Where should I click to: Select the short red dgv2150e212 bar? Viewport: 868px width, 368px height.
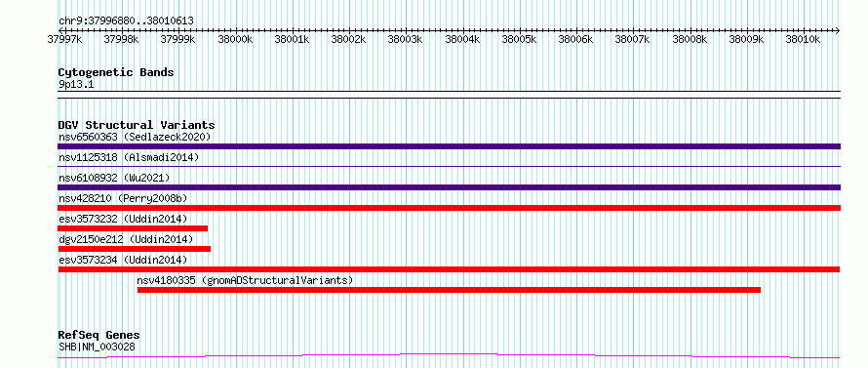[135, 249]
